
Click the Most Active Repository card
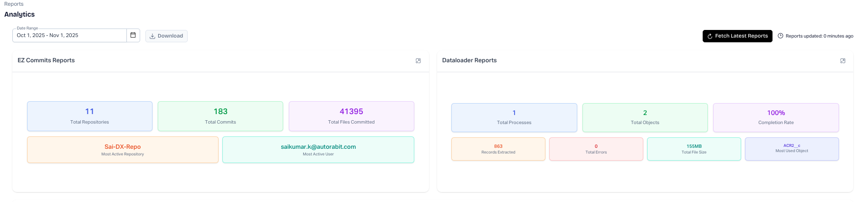pyautogui.click(x=123, y=150)
